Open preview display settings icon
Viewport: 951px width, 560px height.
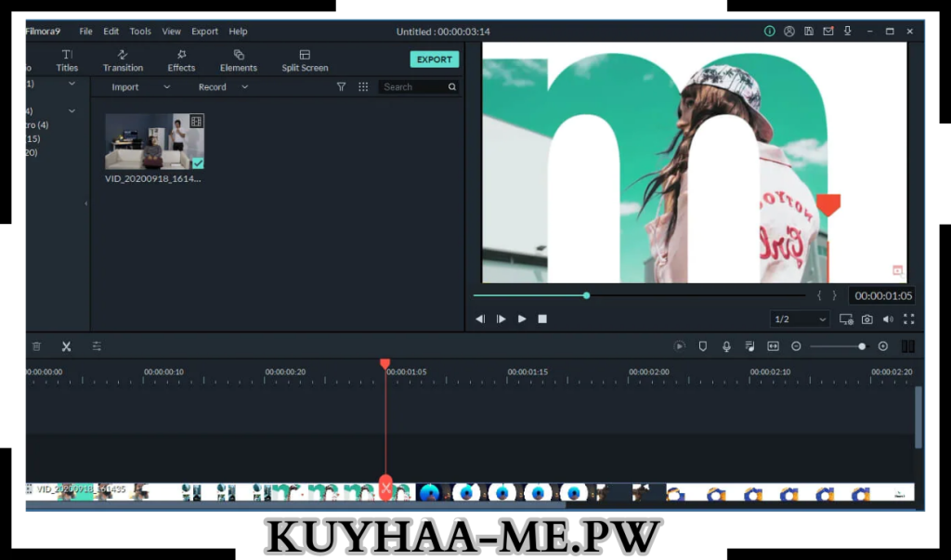pos(846,319)
